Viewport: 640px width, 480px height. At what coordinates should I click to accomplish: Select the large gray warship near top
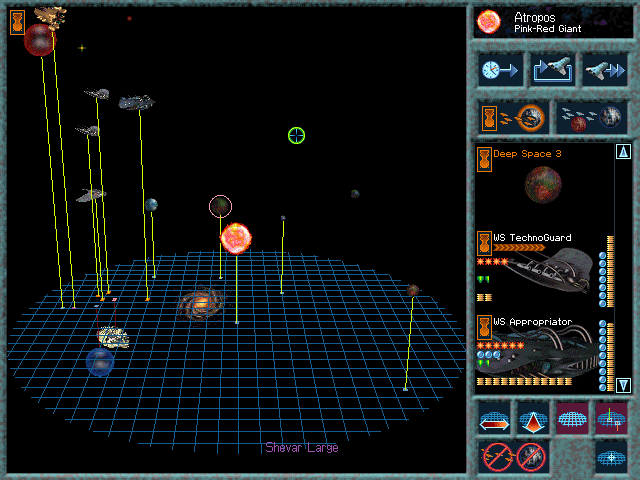point(136,102)
